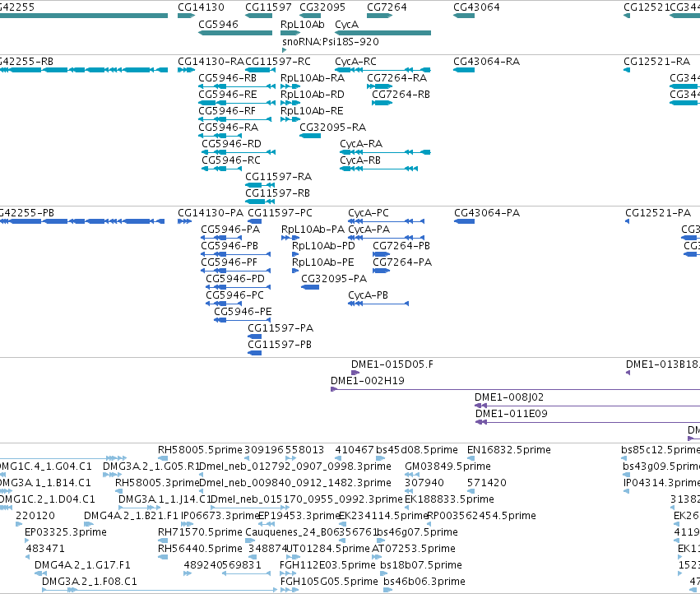Select the CG43064 gene label
Screen dimensions: 700x594
coord(476,7)
